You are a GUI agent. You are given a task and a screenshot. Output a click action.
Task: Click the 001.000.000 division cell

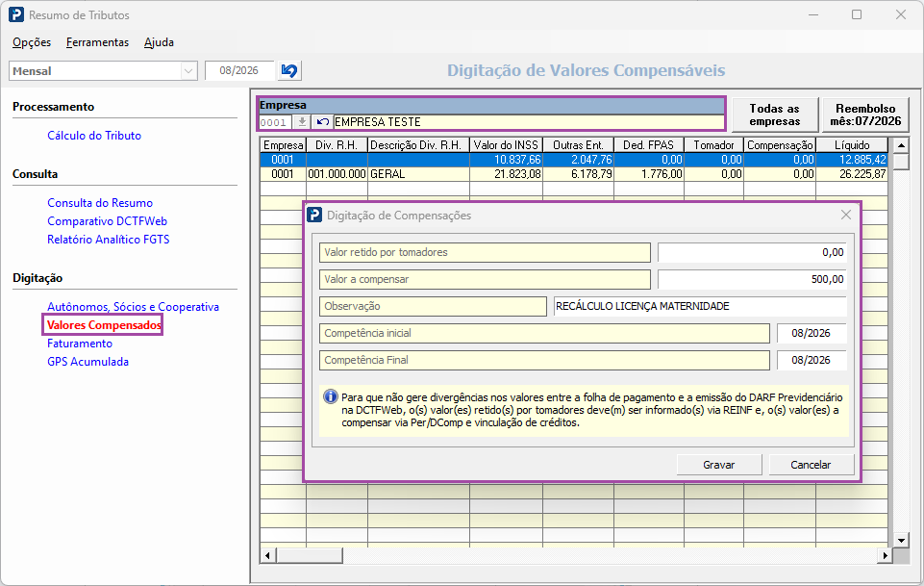tap(337, 174)
